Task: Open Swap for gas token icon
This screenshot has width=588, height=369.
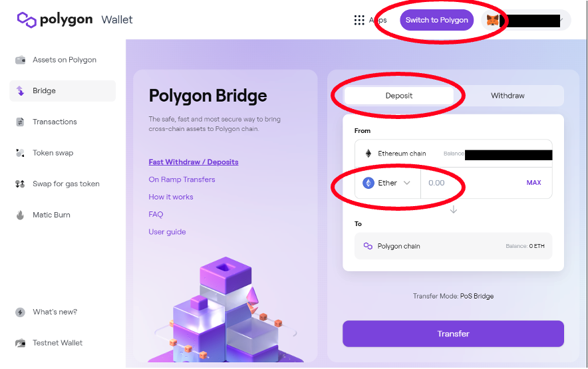Action: click(20, 184)
